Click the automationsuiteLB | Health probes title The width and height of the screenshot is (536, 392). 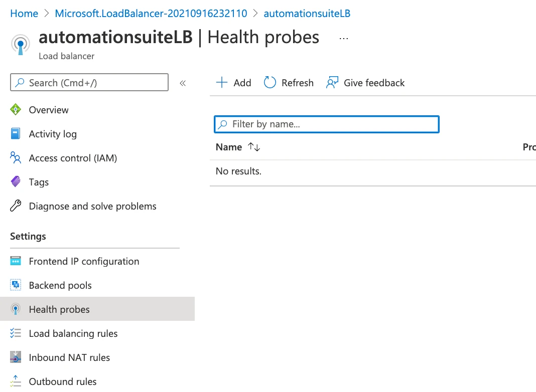tap(179, 37)
